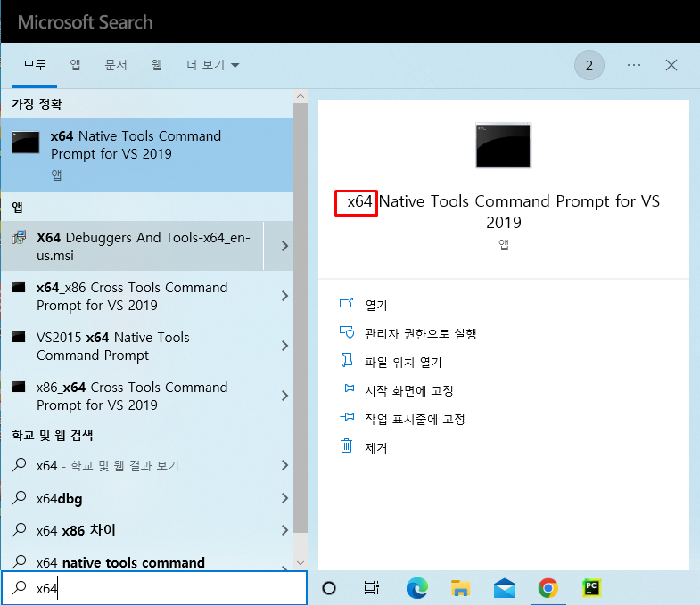Choose 파일 위치 열기
This screenshot has height=605, width=700.
403,363
